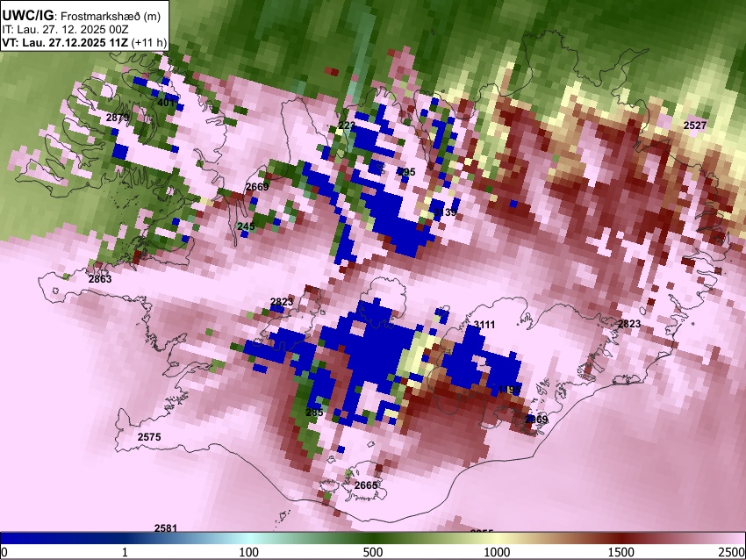The height and width of the screenshot is (560, 746).
Task: Click the map value 2665
Action: coord(366,485)
